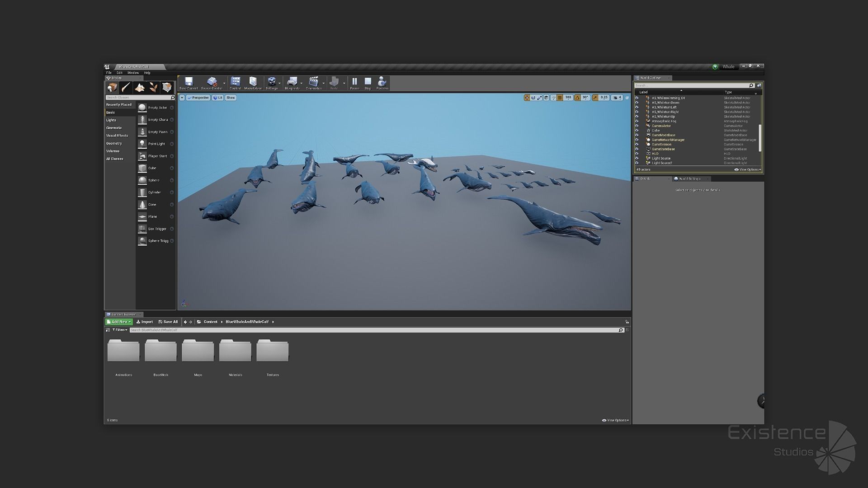Open the Window menu
The width and height of the screenshot is (868, 488).
coord(133,73)
